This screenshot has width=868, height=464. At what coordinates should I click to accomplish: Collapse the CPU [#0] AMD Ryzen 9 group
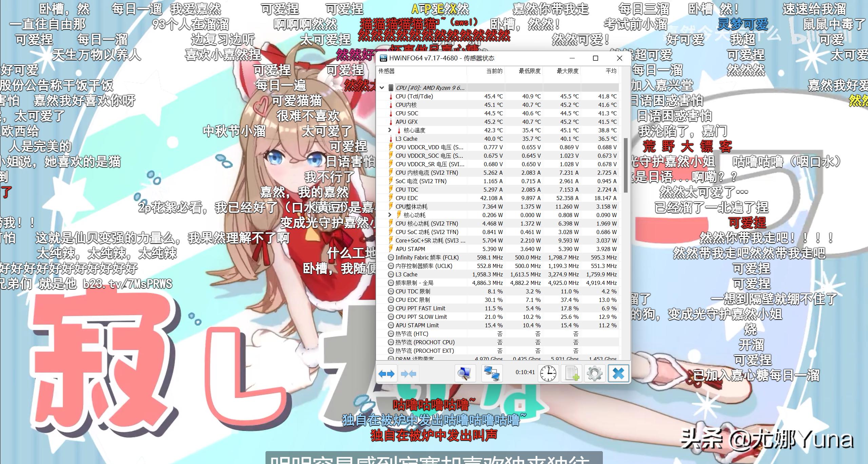[x=382, y=88]
